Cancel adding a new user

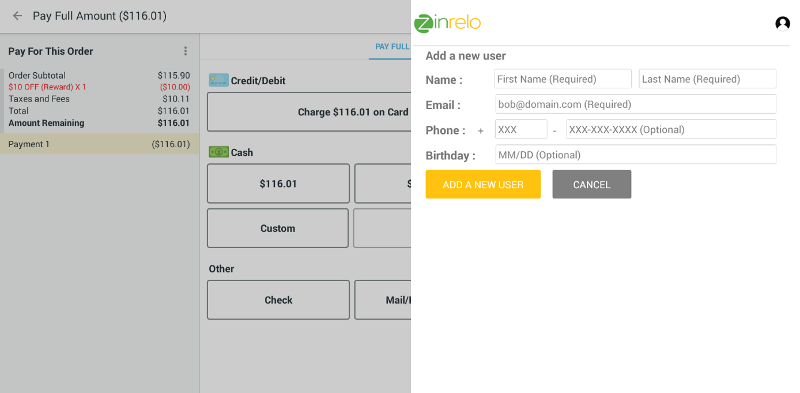[x=592, y=184]
